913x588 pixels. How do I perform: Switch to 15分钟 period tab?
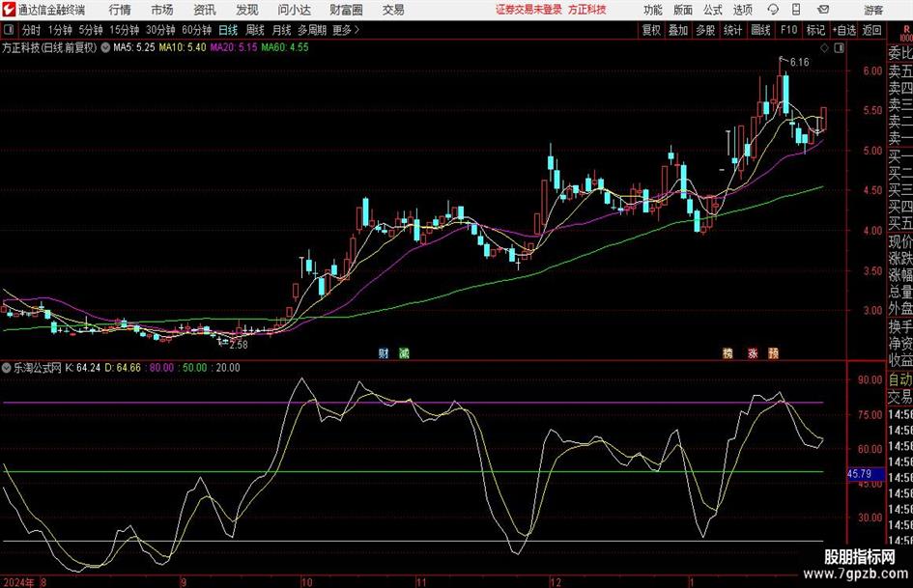tap(125, 30)
